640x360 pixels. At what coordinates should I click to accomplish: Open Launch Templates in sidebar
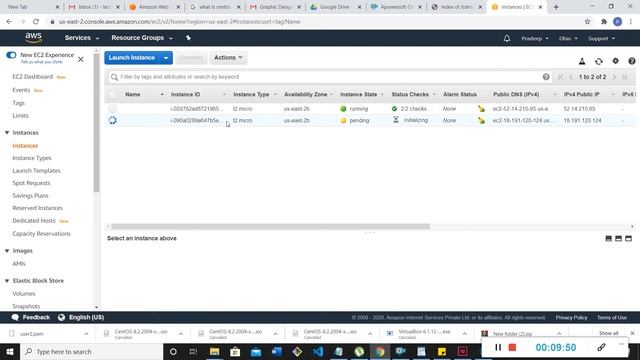[36, 171]
